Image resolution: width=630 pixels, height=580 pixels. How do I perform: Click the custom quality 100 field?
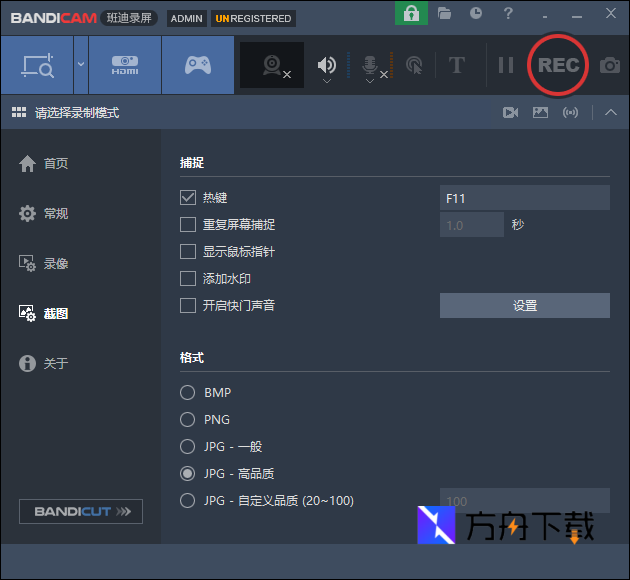(x=525, y=500)
